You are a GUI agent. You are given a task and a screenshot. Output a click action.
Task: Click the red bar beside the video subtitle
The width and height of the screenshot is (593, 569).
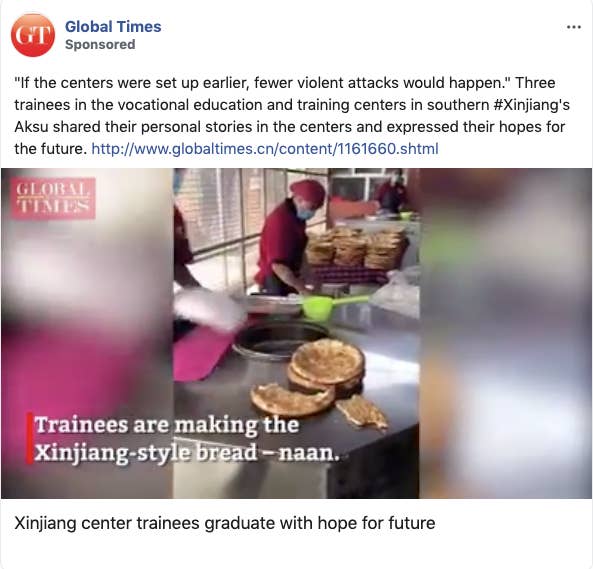tap(29, 438)
